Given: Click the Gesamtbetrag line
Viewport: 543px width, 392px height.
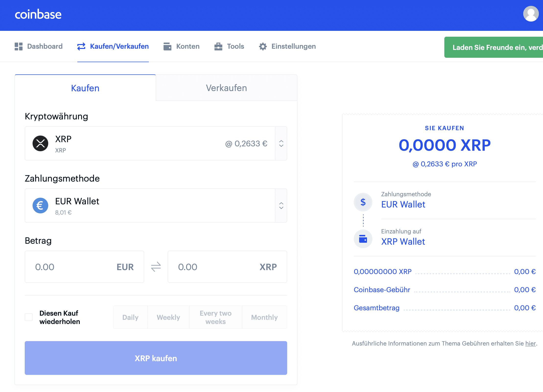Looking at the screenshot, I should click(x=445, y=308).
